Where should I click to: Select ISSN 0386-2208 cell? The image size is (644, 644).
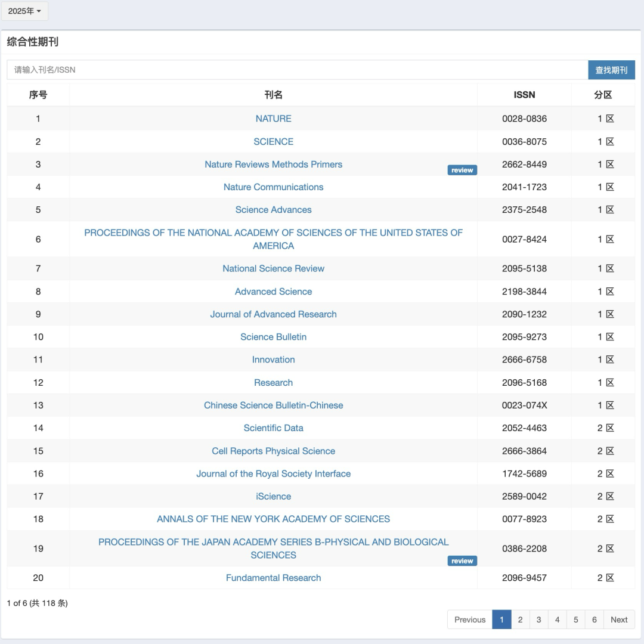click(x=525, y=549)
